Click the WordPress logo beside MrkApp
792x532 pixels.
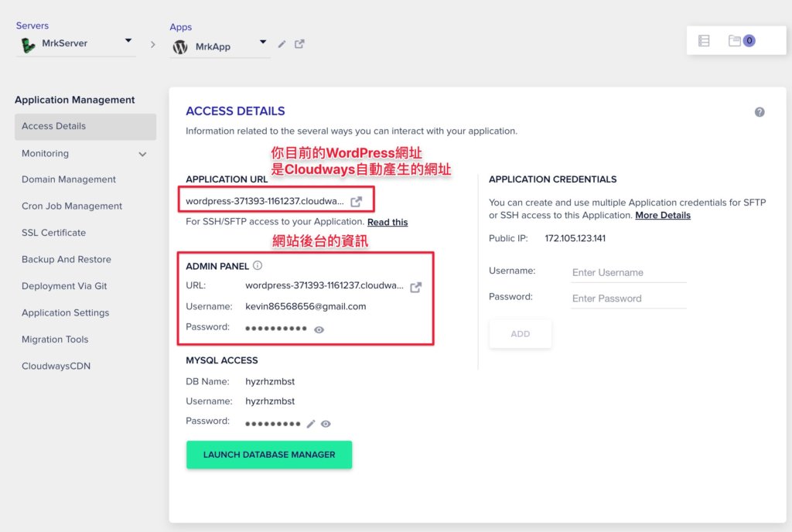179,47
